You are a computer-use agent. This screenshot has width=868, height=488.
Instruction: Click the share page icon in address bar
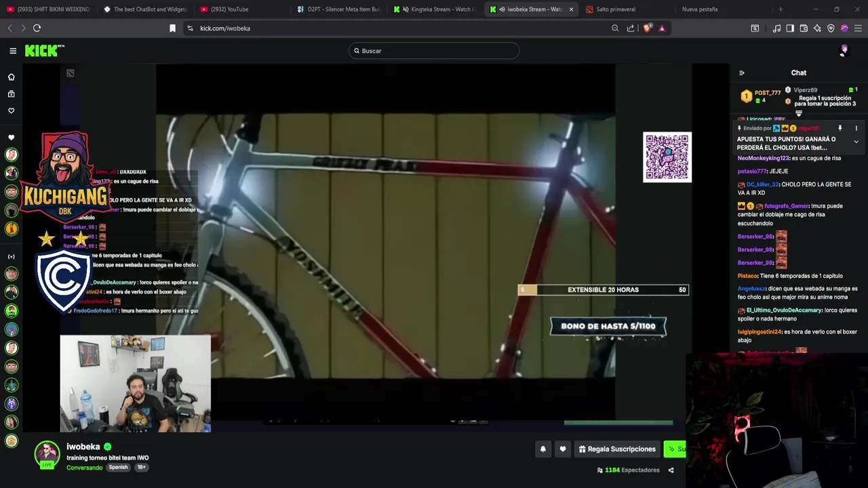(x=631, y=28)
